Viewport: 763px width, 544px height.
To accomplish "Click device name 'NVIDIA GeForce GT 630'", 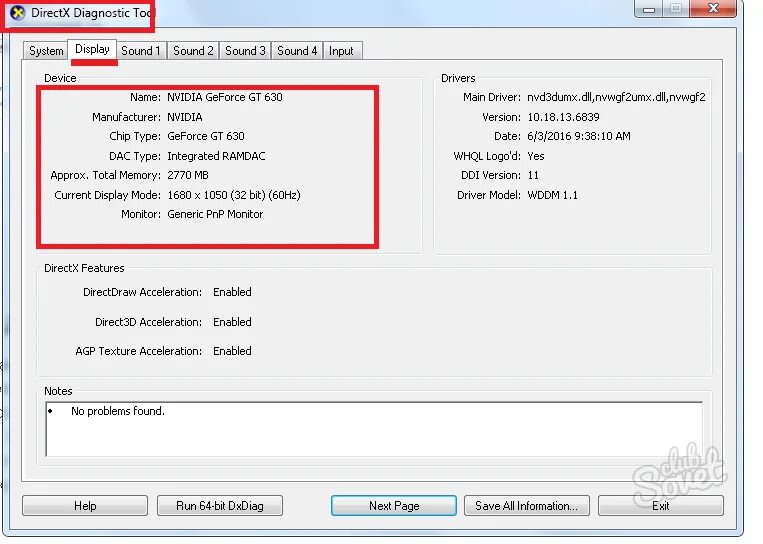I will 225,97.
